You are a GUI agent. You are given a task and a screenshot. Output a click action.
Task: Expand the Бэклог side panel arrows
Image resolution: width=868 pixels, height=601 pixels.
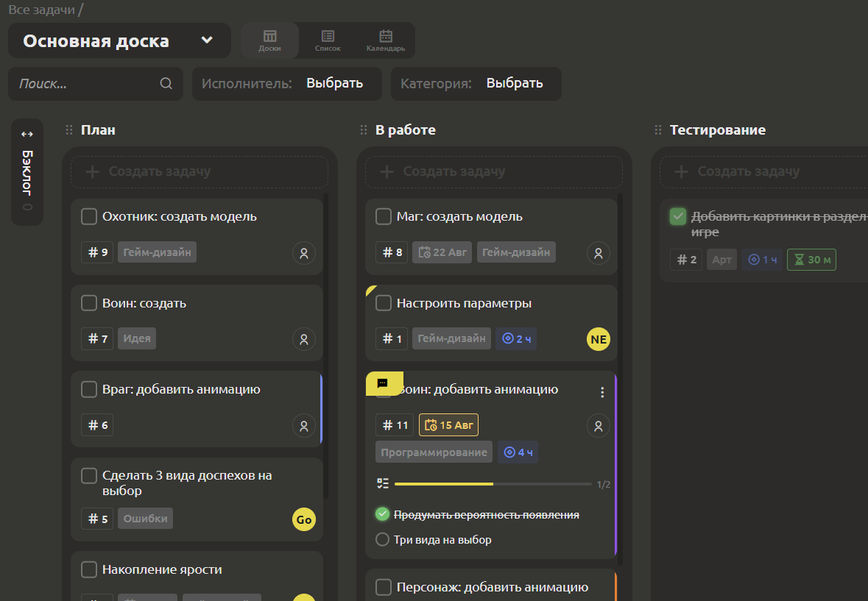tap(27, 134)
